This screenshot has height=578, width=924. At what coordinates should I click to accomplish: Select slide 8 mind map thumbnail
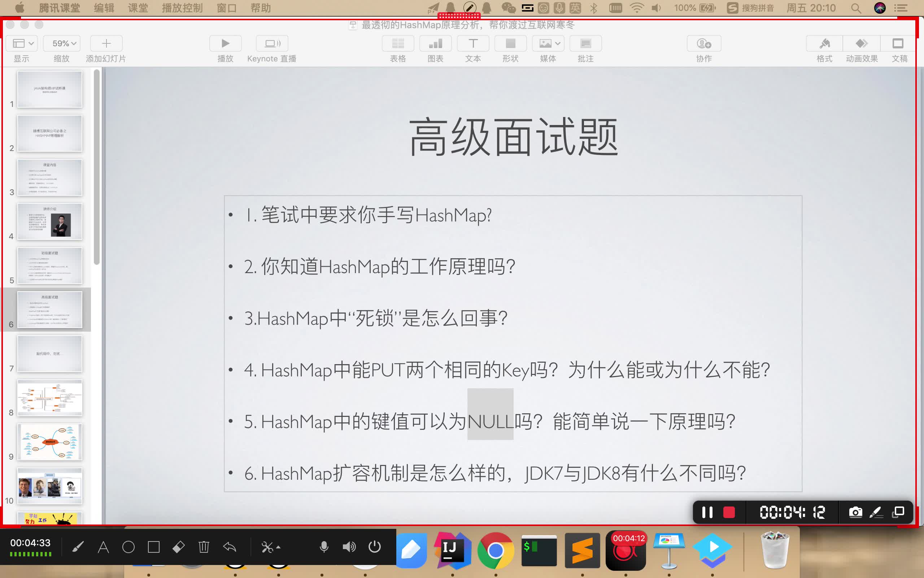point(50,398)
